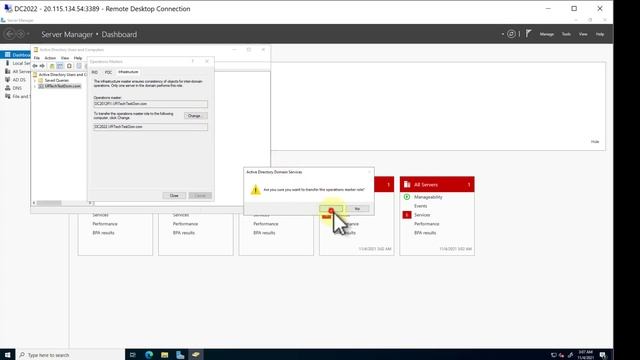This screenshot has width=640, height=360.
Task: Click Performance in the All Servers tile
Action: point(427,224)
